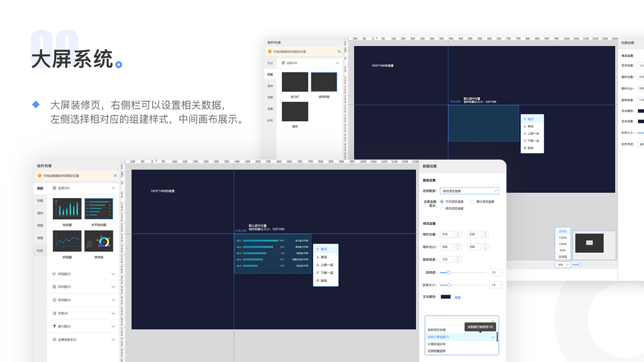Click the 下移一层 icon in front window context menu
The height and width of the screenshot is (362, 644).
point(317,273)
